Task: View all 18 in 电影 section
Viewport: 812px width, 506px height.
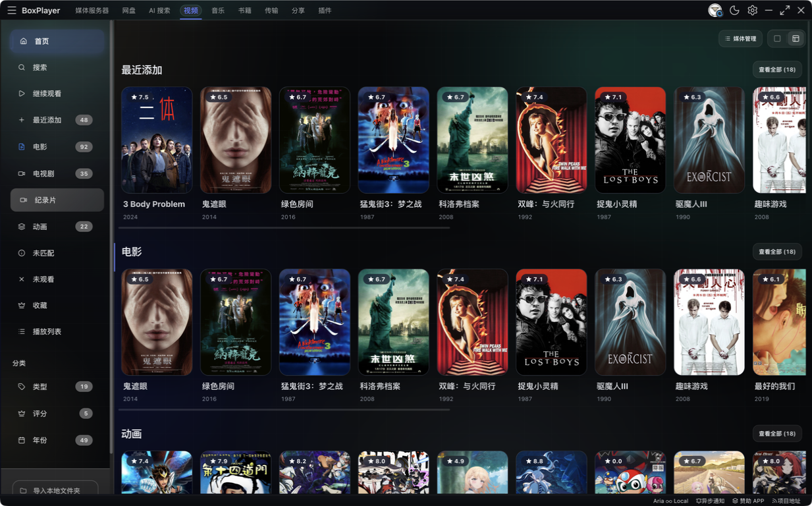Action: pos(777,252)
